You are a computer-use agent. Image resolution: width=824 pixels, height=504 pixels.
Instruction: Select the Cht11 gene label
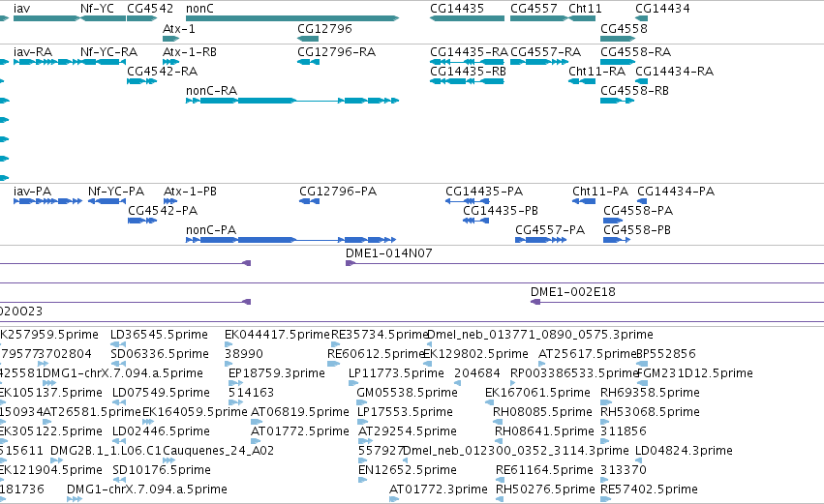point(585,9)
